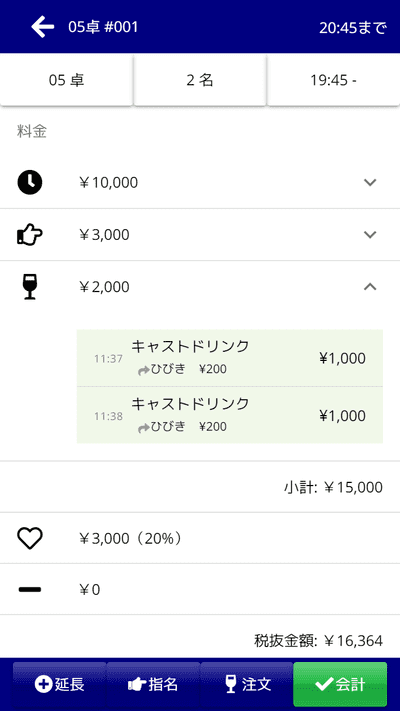Tap the green 会計 checkout button
The image size is (400, 711).
[341, 684]
